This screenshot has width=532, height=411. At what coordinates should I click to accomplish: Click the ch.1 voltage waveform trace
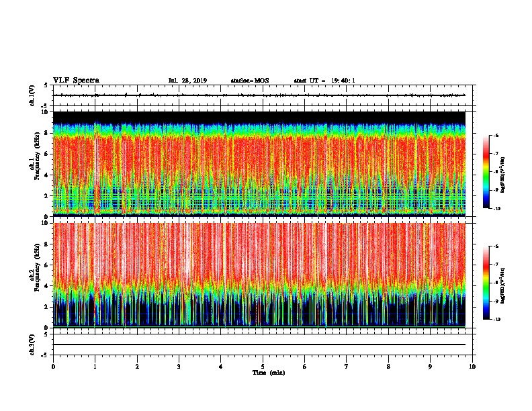pos(259,95)
